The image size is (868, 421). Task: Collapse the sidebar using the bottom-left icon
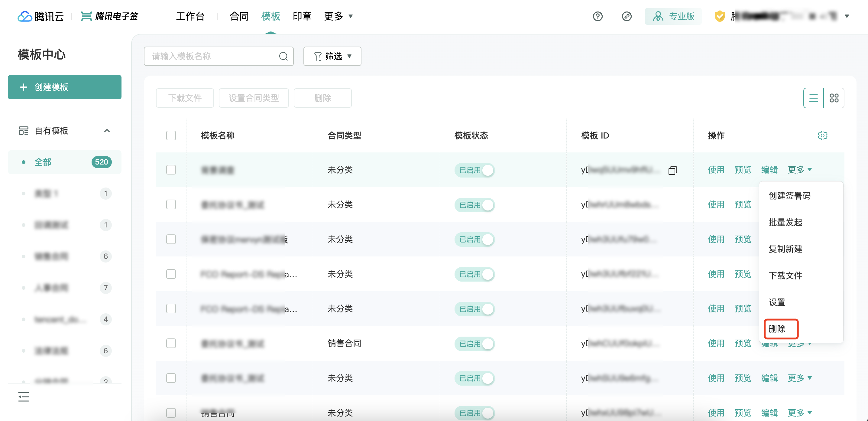coord(24,397)
